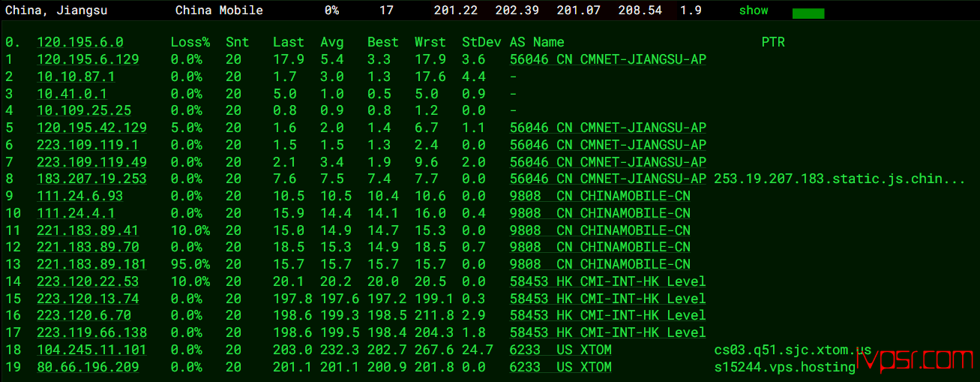This screenshot has width=980, height=382.
Task: Open CHINAMOBILE-CN link in row 221.183.89.181
Action: click(600, 264)
